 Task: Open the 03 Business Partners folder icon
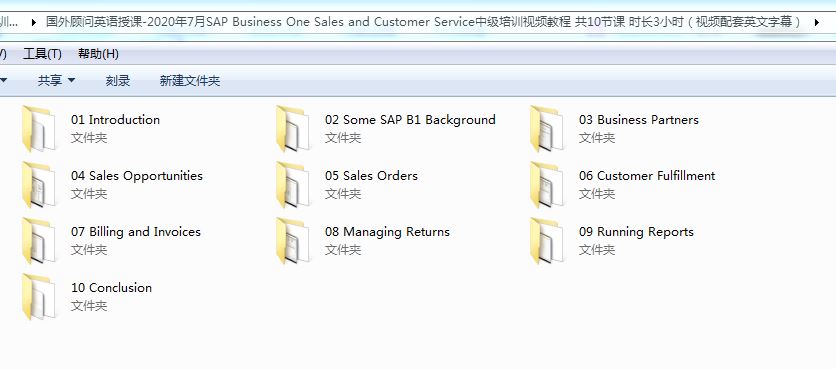point(546,129)
